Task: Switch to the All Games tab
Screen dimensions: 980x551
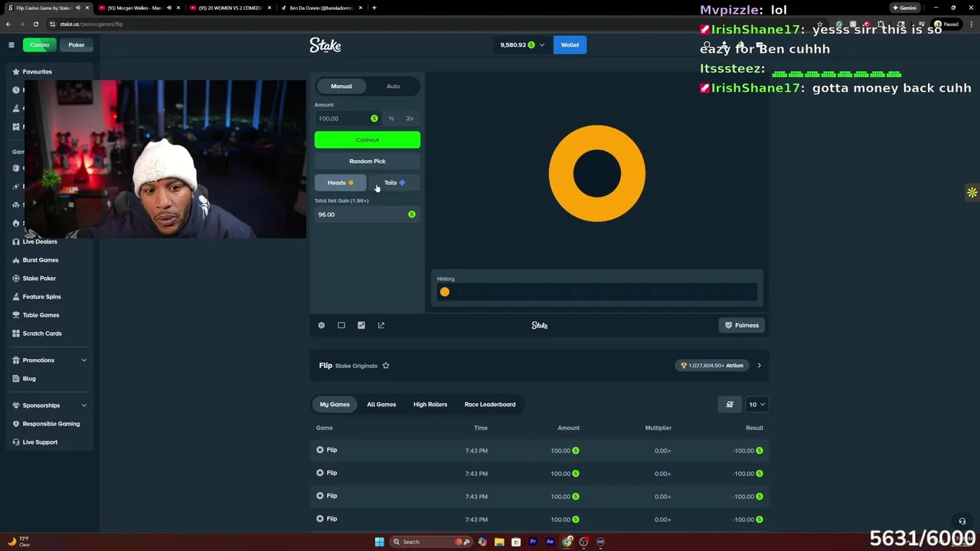Action: 381,404
